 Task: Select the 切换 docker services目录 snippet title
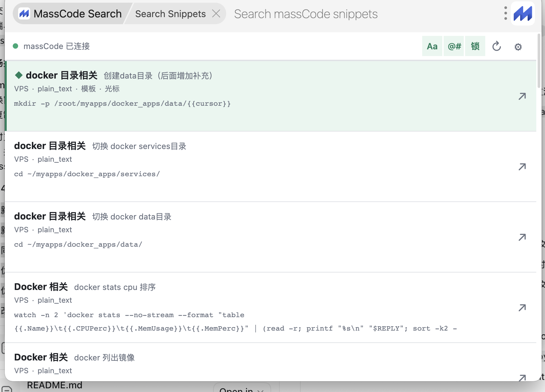coord(139,146)
